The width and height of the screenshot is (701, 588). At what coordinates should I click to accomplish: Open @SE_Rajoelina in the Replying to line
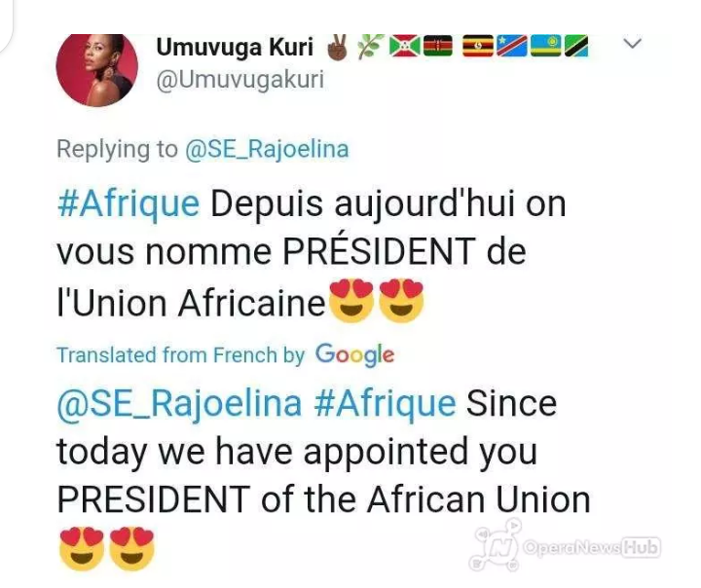267,149
